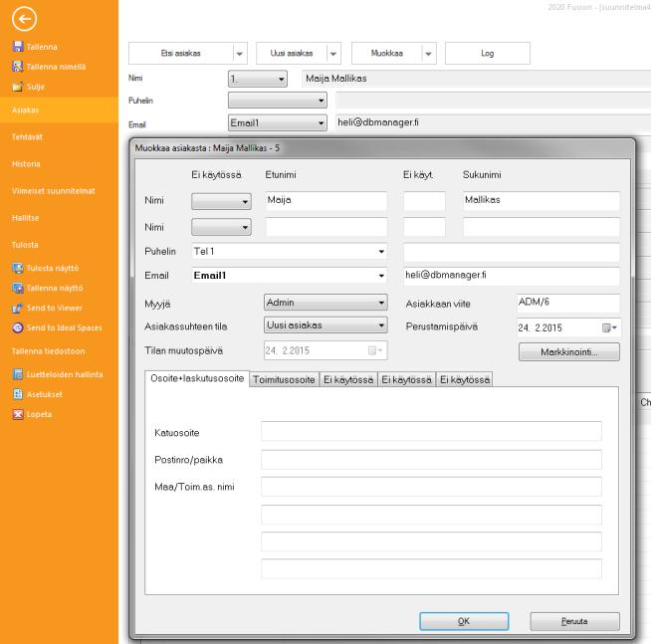Click the second-row Etunimi empty field
The image size is (651, 644).
click(x=326, y=228)
